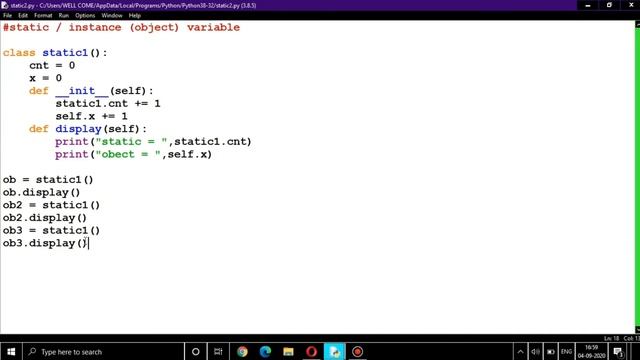The height and width of the screenshot is (360, 640).
Task: Open the clock and date flyout
Action: [x=591, y=351]
